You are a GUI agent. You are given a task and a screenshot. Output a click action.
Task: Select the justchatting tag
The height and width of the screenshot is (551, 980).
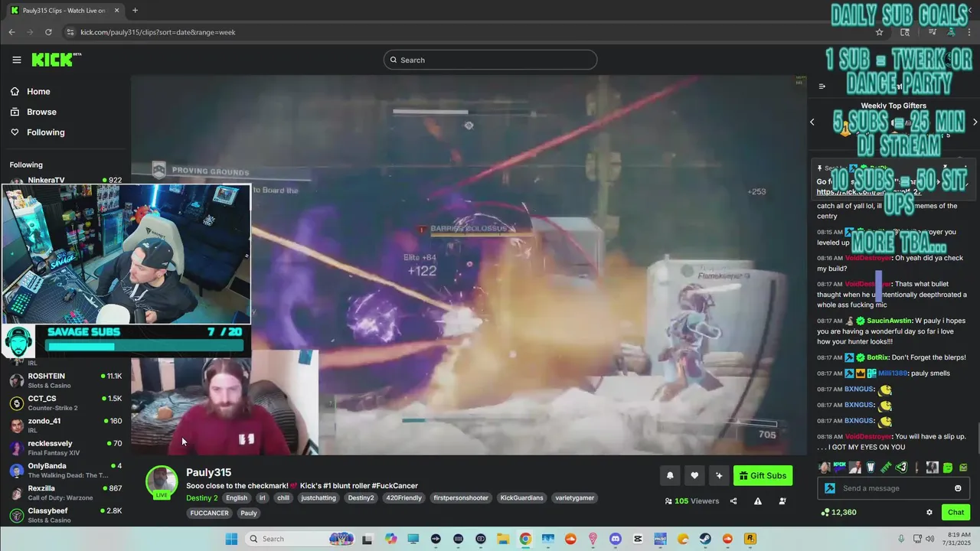click(318, 497)
